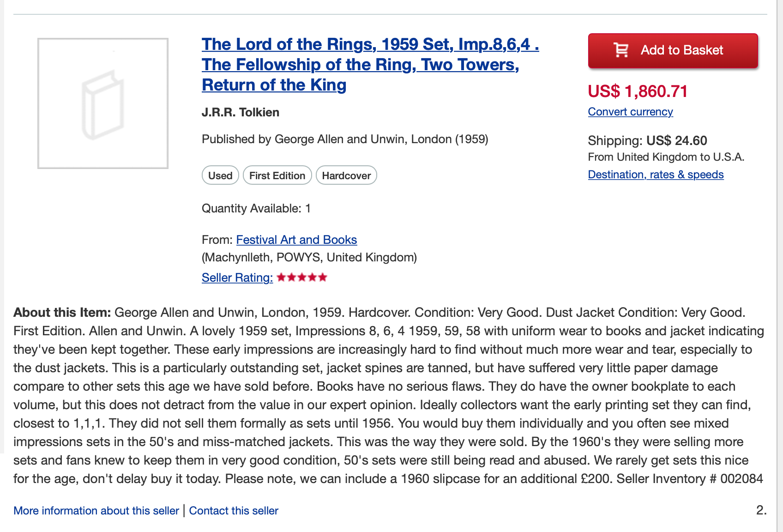
Task: Select the First Edition tag pill
Action: tap(277, 175)
